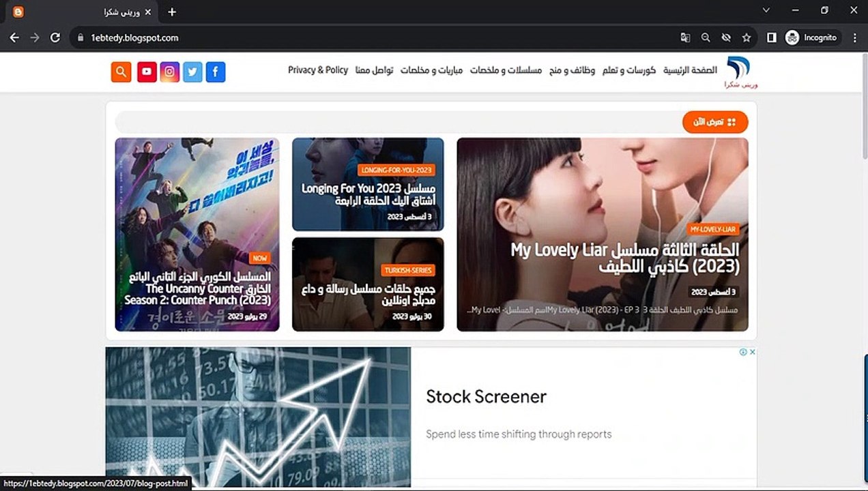Open Chrome's three-dot menu
The width and height of the screenshot is (868, 491).
pyautogui.click(x=855, y=38)
